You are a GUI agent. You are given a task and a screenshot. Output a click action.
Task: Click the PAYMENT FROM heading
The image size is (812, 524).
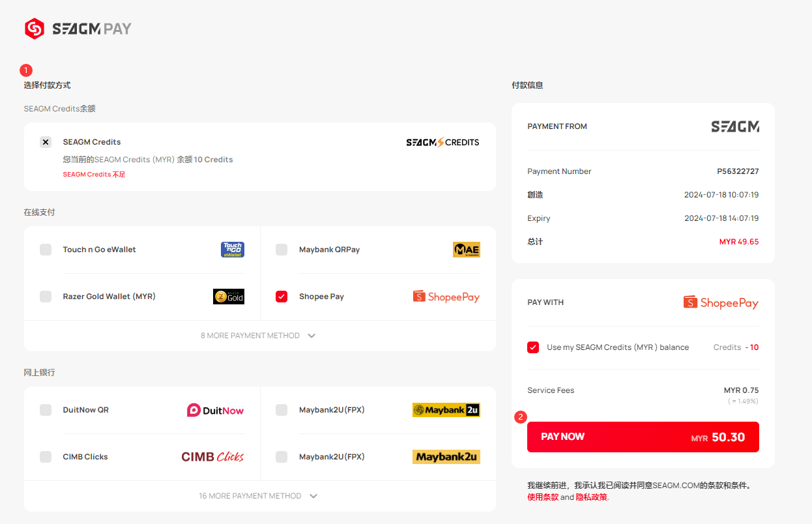pos(557,126)
